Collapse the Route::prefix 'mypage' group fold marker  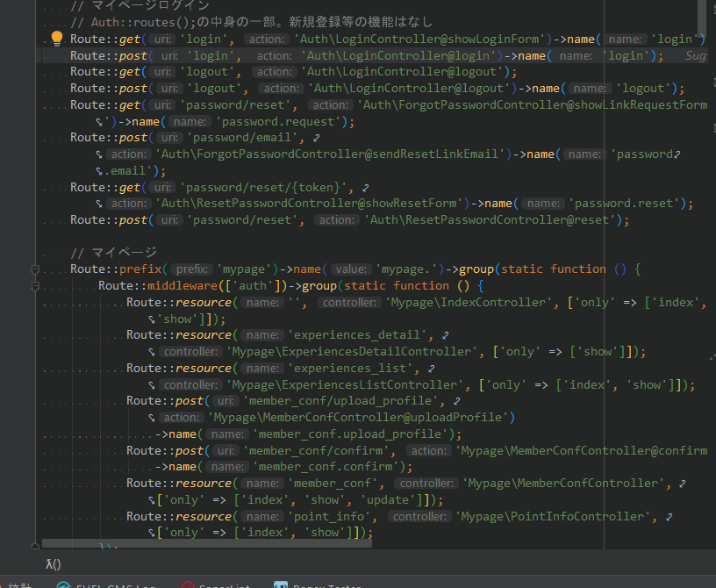(x=35, y=269)
